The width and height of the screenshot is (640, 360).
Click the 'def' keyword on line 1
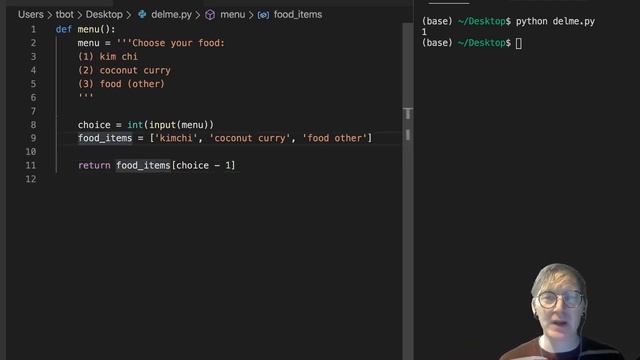pos(64,29)
